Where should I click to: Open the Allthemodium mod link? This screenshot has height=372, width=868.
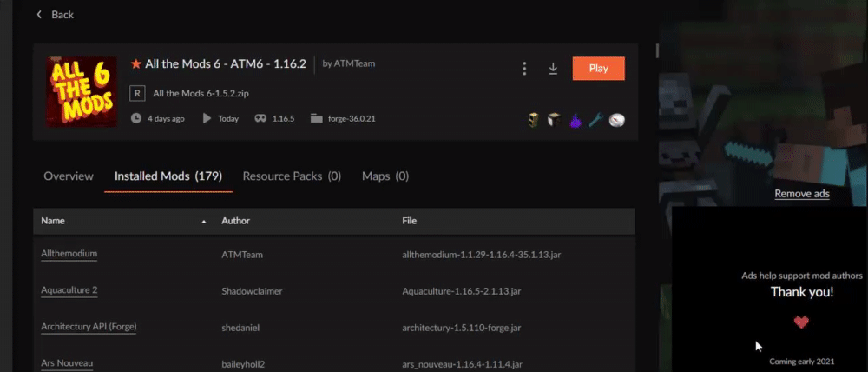point(69,253)
